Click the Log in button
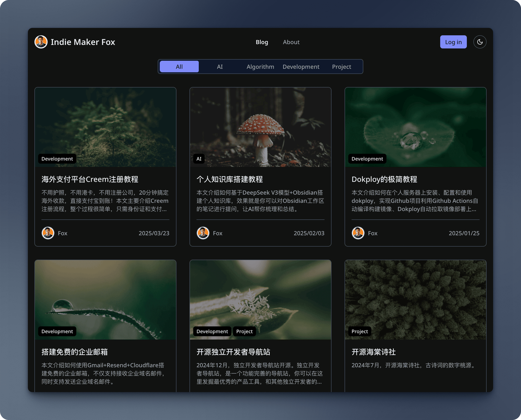This screenshot has width=521, height=420. 453,42
